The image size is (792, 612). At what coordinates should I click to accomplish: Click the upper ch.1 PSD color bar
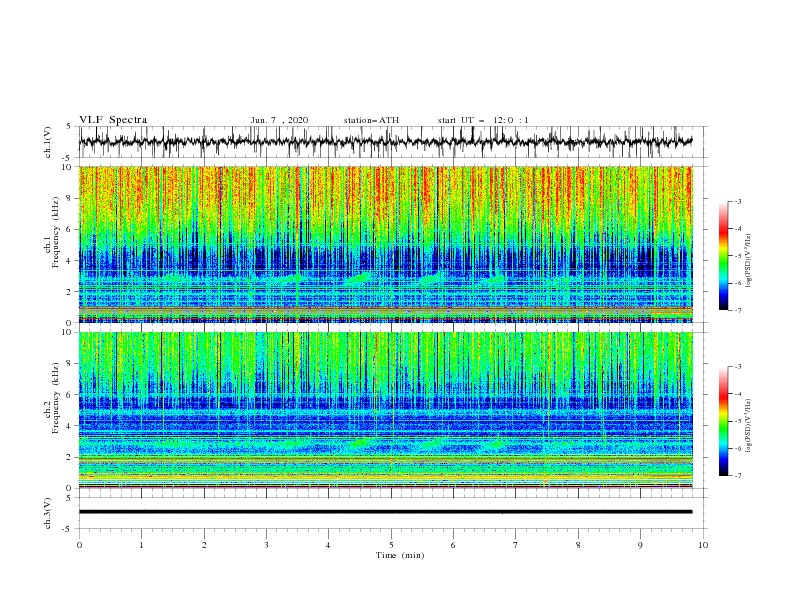pyautogui.click(x=724, y=256)
